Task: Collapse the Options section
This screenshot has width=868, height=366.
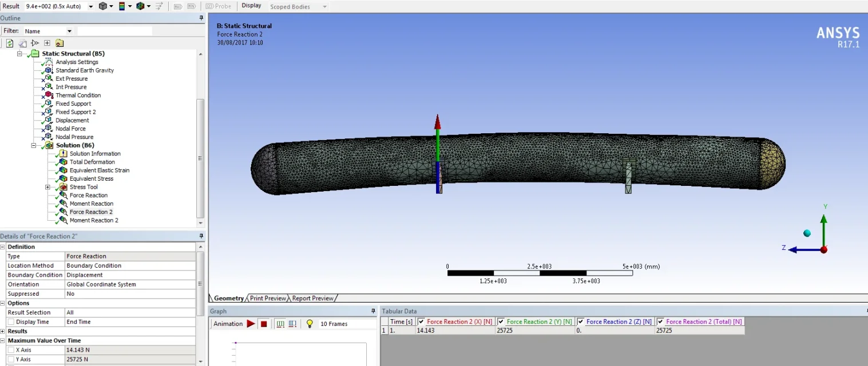Action: 3,303
